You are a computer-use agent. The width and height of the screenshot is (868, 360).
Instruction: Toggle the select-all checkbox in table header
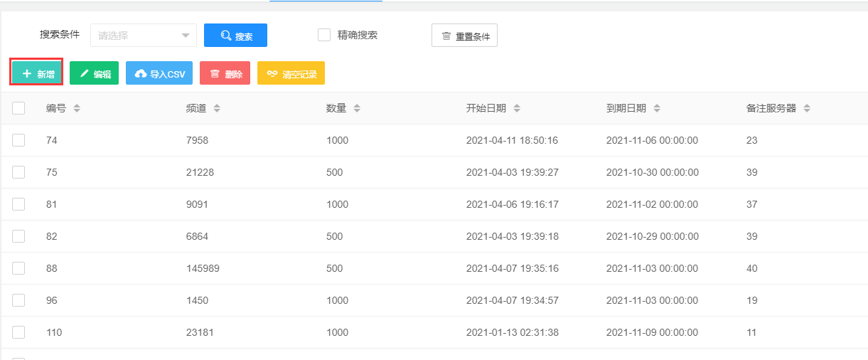18,108
